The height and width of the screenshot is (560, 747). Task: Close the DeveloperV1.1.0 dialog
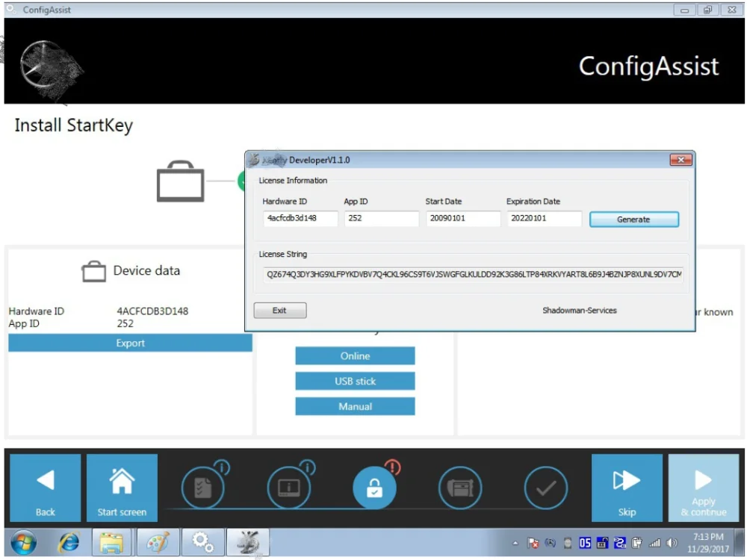pos(681,160)
